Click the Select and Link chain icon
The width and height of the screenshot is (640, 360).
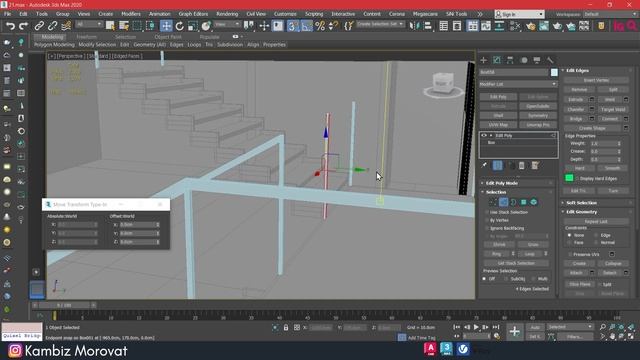[39, 26]
